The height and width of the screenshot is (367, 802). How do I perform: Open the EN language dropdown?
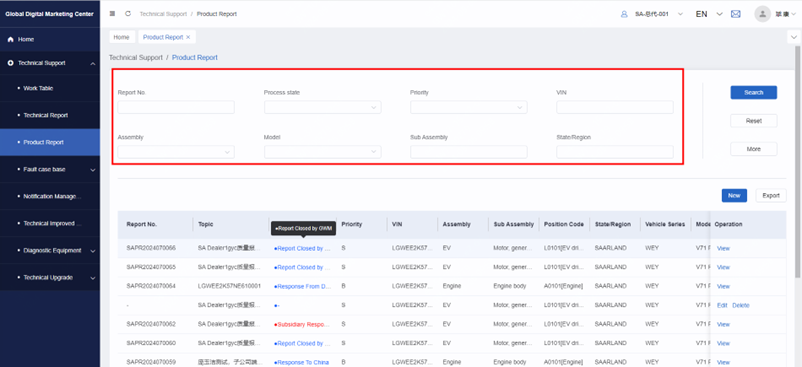click(x=720, y=14)
